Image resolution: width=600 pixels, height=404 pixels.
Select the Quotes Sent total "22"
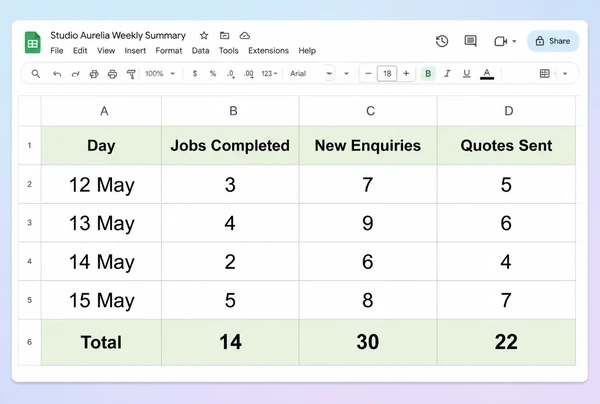click(x=506, y=342)
